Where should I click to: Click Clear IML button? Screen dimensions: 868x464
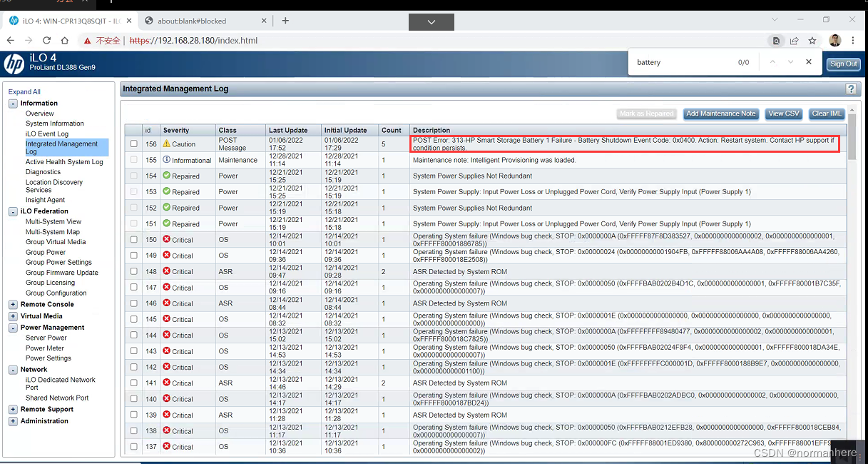[827, 114]
